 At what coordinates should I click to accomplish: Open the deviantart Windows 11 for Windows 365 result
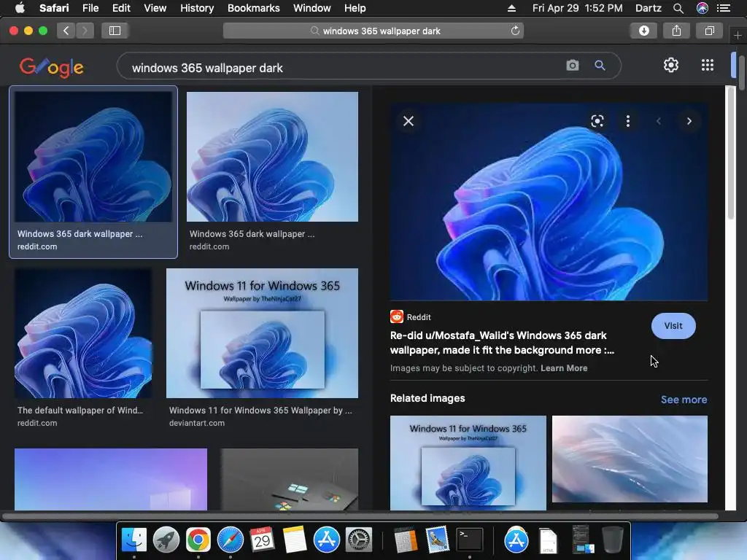point(262,332)
